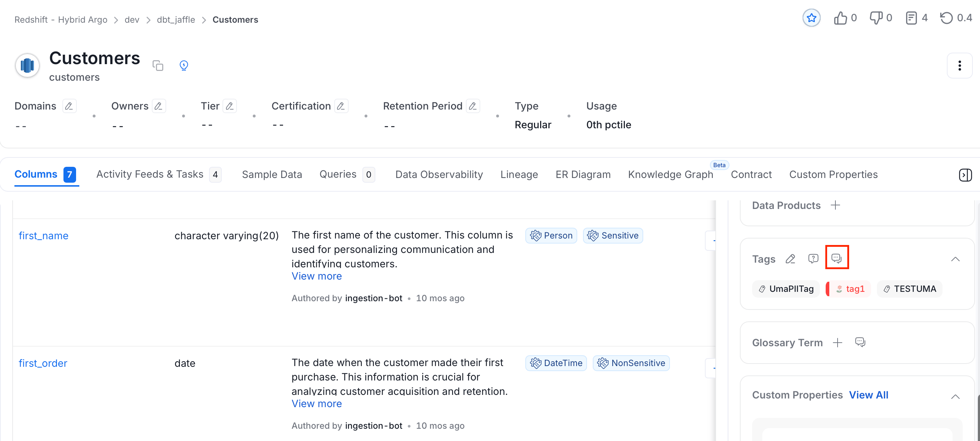Open the lightbulb suggestions icon beside Customers
Image resolution: width=980 pixels, height=441 pixels.
(x=184, y=65)
